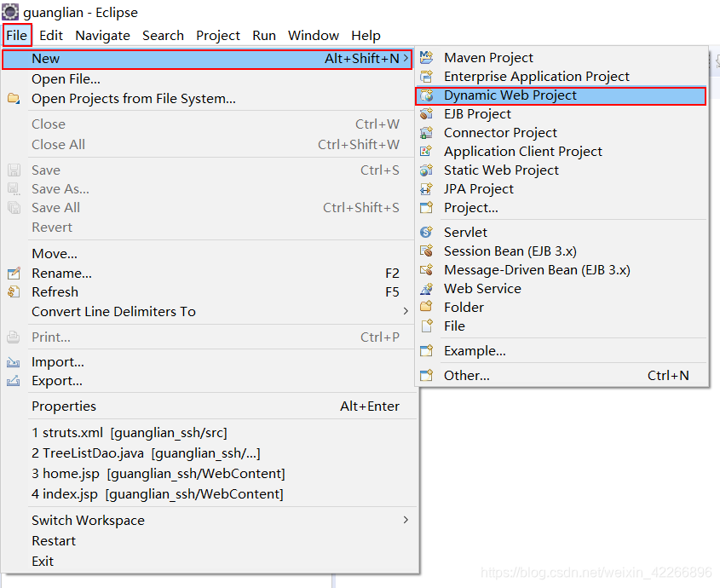Expand the New submenu arrow
720x588 pixels.
pos(406,58)
